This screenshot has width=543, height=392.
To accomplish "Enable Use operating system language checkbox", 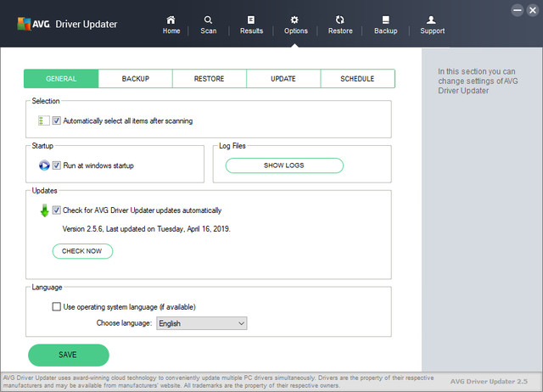I will [x=57, y=306].
